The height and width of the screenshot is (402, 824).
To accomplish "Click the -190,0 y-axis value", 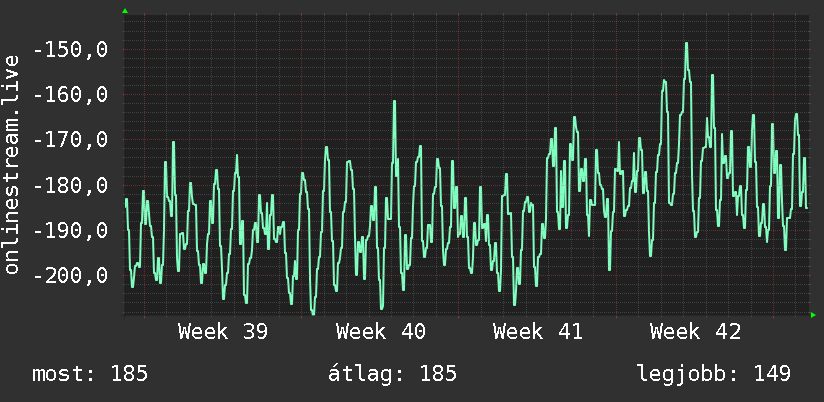I will click(70, 231).
